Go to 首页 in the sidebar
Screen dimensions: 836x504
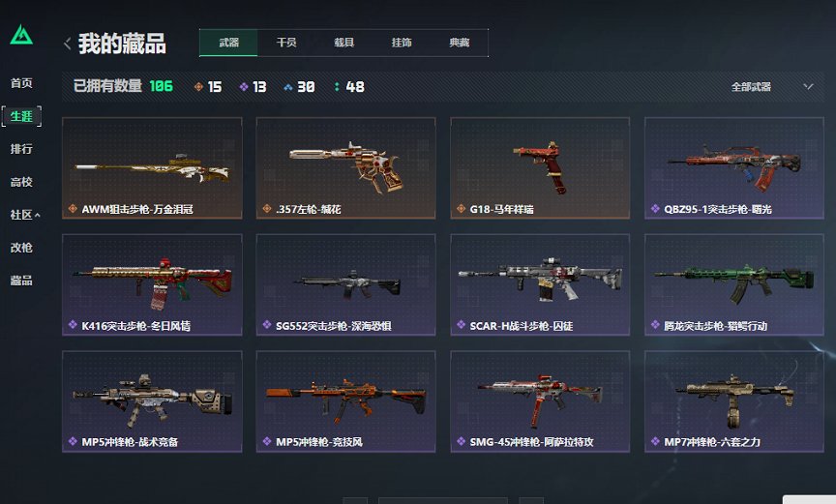tap(21, 83)
